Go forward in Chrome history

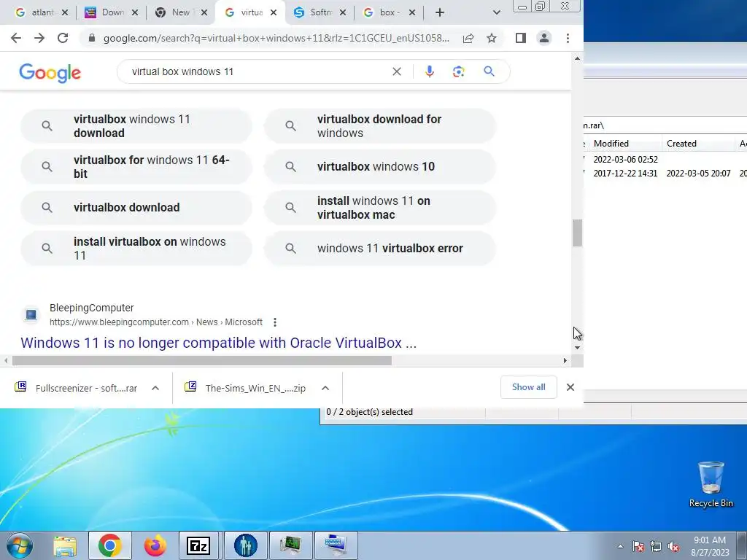pos(39,38)
